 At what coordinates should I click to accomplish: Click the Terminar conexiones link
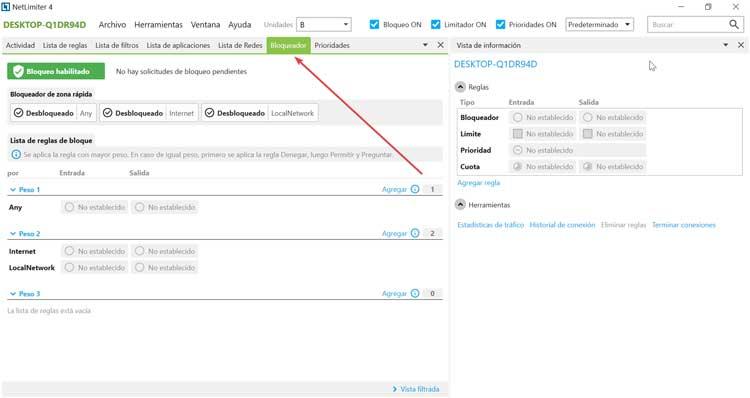coord(684,225)
